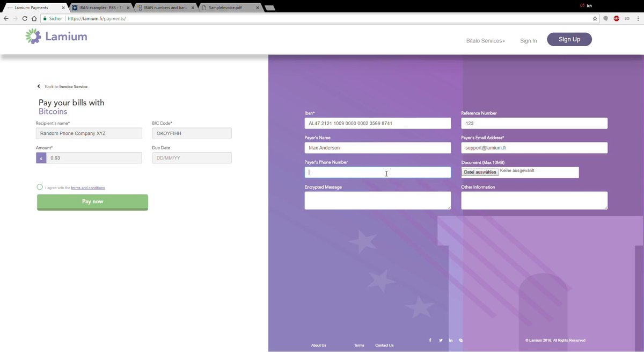Click the Lamium logo in the header

pos(56,37)
